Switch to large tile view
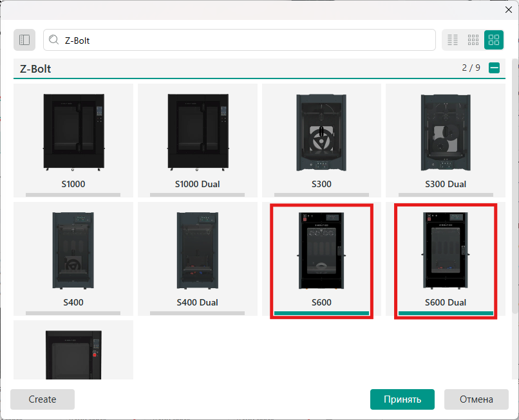 click(x=494, y=40)
